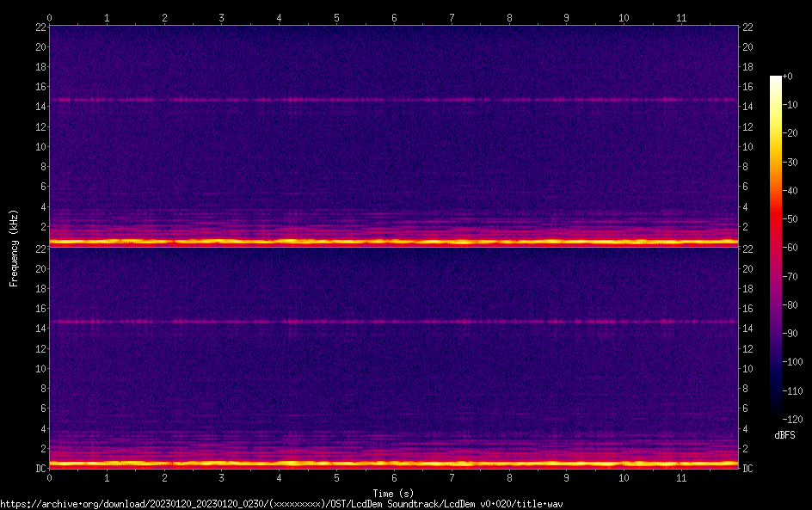Click the 0 tick on the top time axis
The width and height of the screenshot is (812, 510).
pos(50,17)
